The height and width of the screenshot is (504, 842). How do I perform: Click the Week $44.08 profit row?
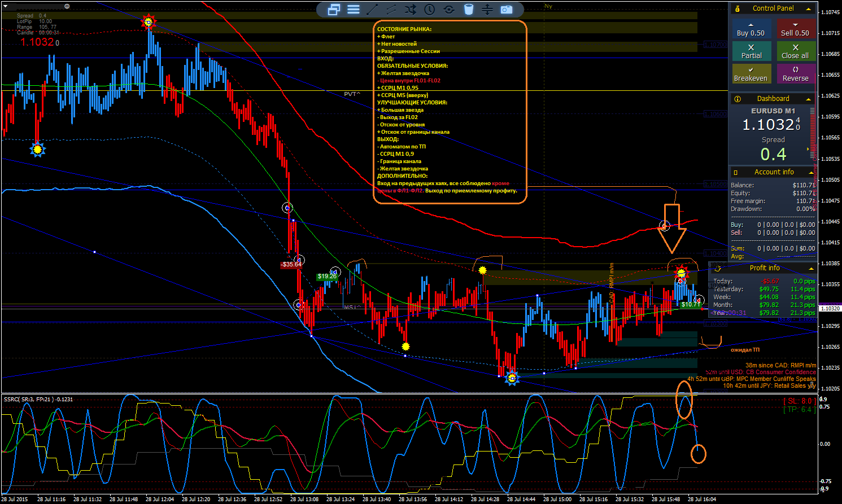[764, 297]
